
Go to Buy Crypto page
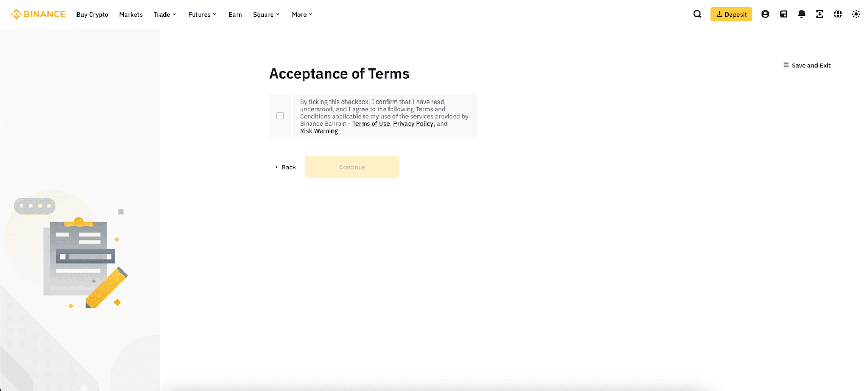click(92, 15)
